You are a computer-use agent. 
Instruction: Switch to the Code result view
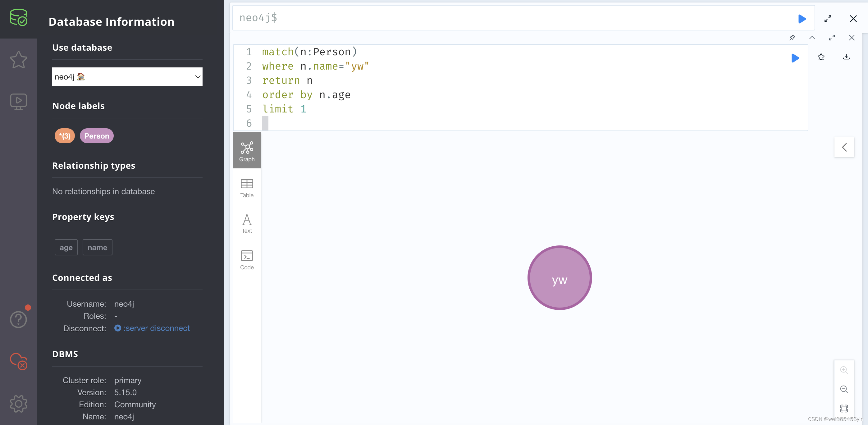[x=247, y=260]
